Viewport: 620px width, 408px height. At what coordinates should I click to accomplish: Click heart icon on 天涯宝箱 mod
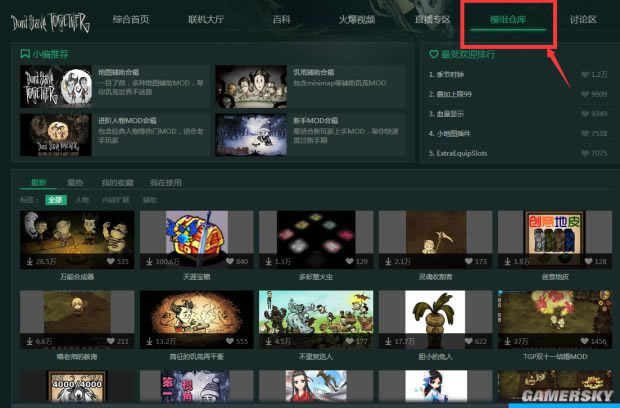tap(227, 262)
